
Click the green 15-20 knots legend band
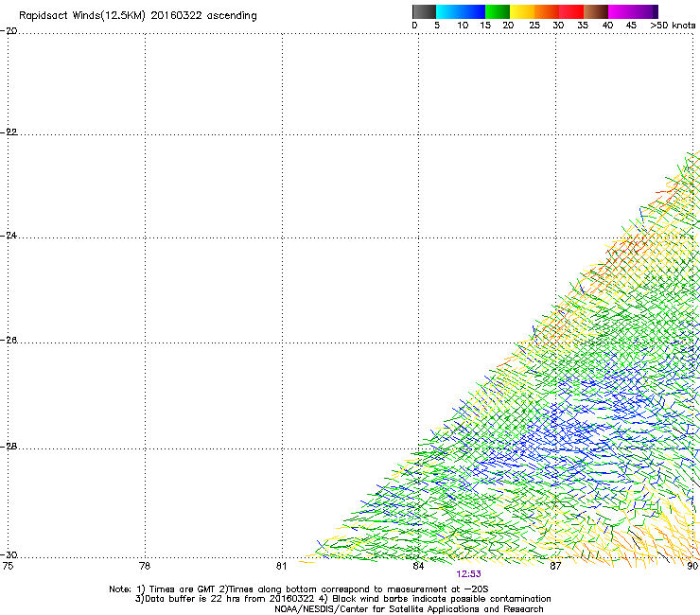[x=498, y=11]
